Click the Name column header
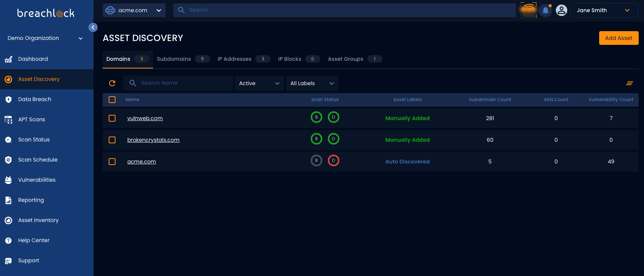 [x=132, y=100]
